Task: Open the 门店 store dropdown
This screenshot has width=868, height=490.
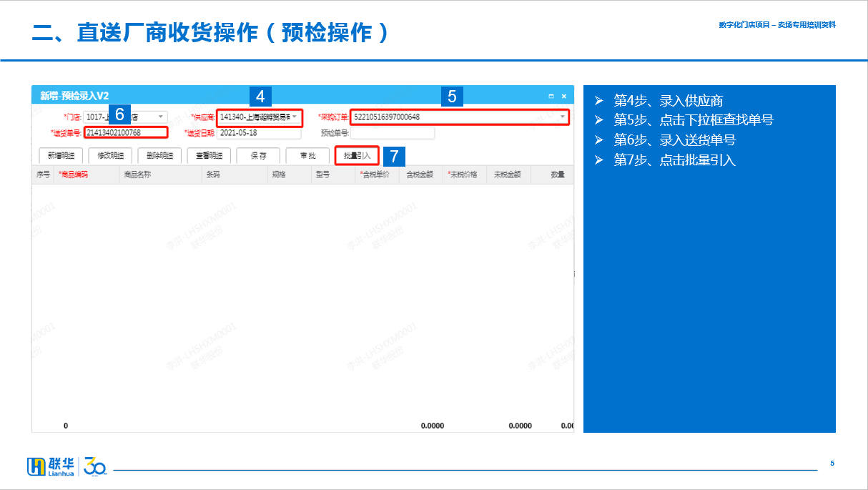Action: coord(161,117)
